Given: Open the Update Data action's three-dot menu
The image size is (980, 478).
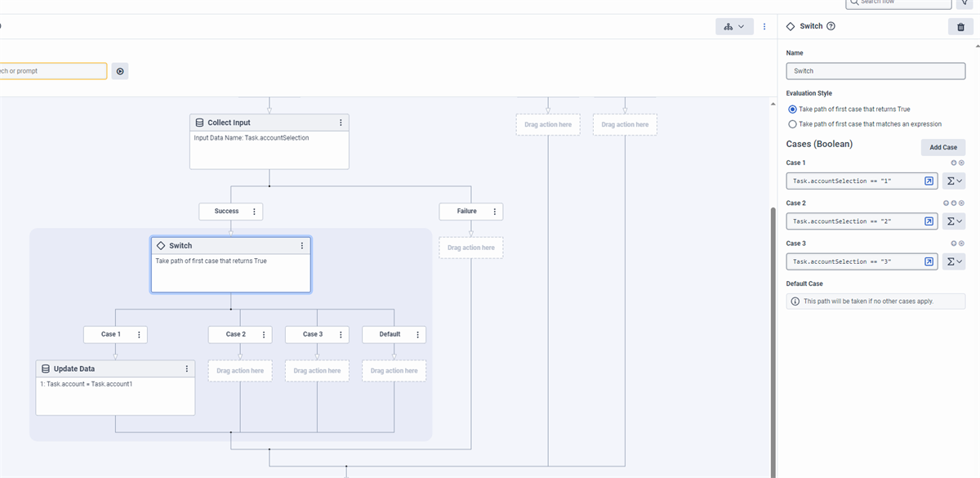Looking at the screenshot, I should 187,369.
